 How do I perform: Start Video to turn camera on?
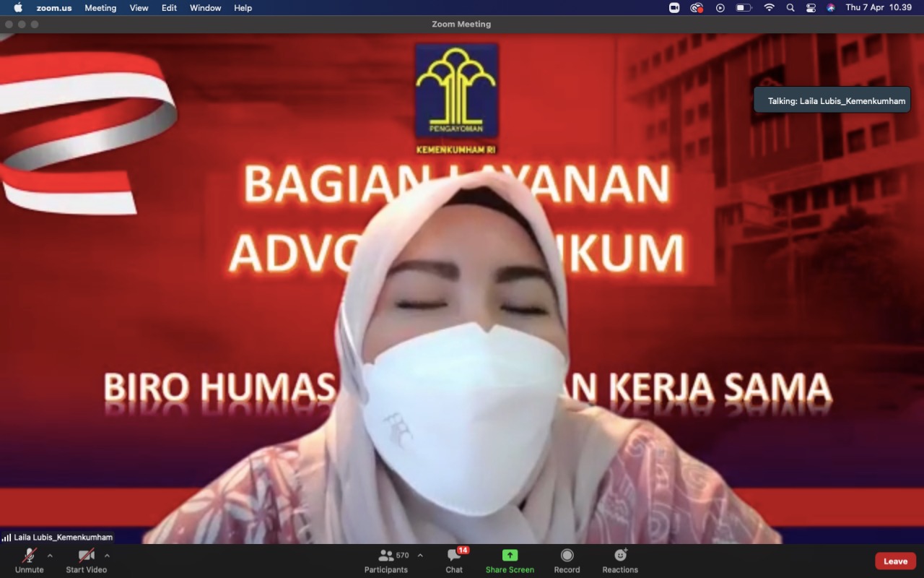tap(87, 561)
